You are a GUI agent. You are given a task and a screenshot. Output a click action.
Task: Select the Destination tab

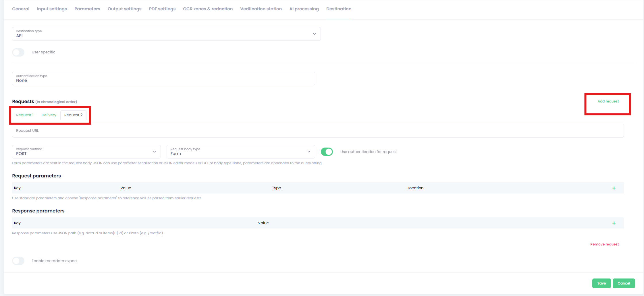[x=339, y=9]
